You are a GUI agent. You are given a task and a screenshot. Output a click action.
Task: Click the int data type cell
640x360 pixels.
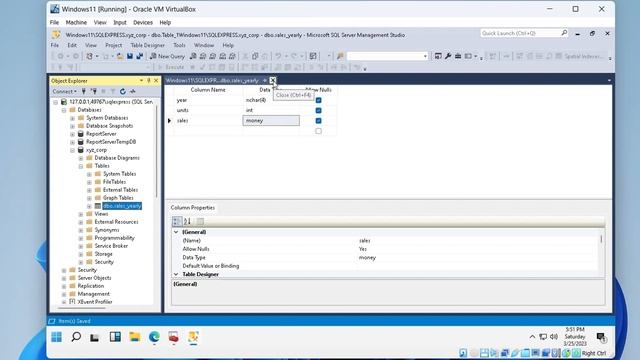(x=271, y=110)
